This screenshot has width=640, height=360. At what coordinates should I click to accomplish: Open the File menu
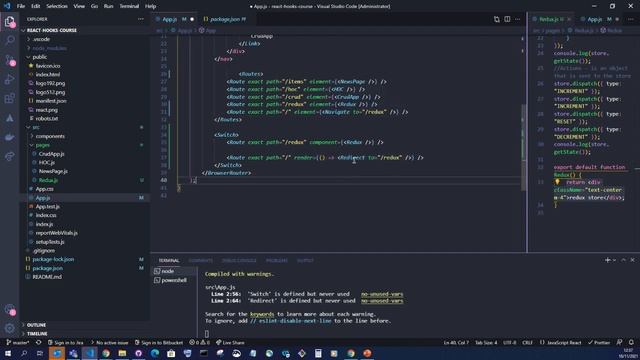(21, 6)
